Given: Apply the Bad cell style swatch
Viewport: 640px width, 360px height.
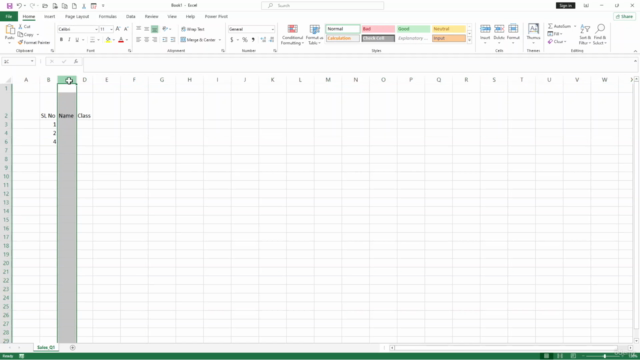Looking at the screenshot, I should point(378,29).
